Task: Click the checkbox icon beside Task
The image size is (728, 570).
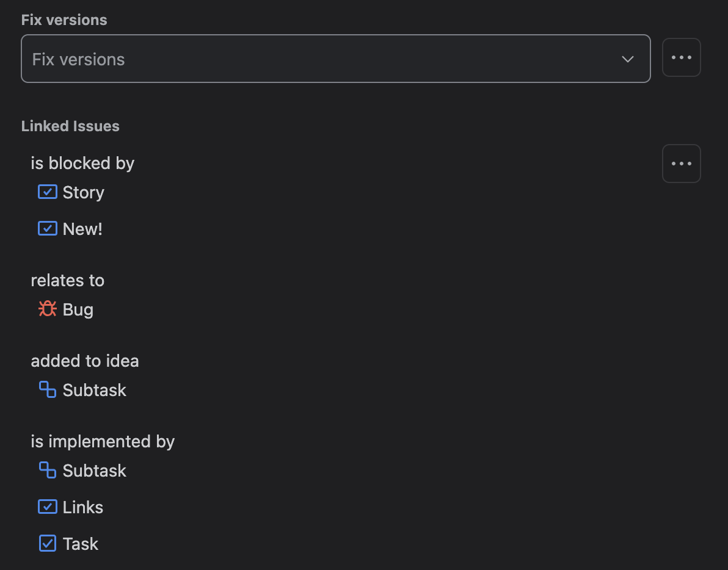Action: (48, 543)
